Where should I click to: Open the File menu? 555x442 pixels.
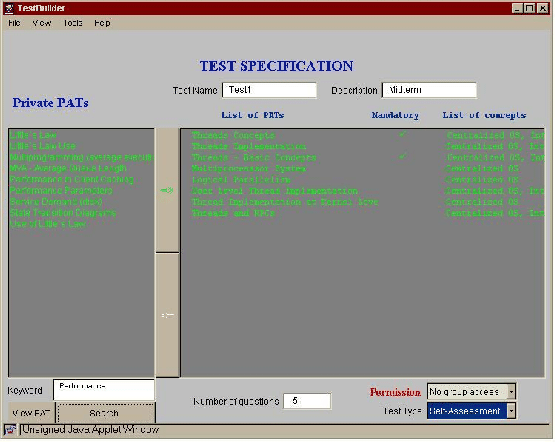(15, 23)
